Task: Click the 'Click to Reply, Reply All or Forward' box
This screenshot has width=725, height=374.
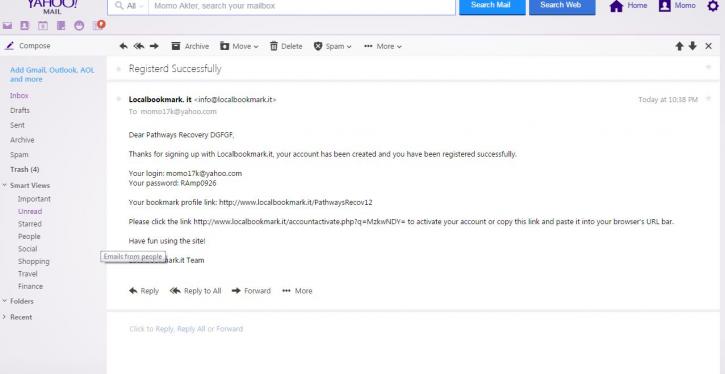Action: 186,329
